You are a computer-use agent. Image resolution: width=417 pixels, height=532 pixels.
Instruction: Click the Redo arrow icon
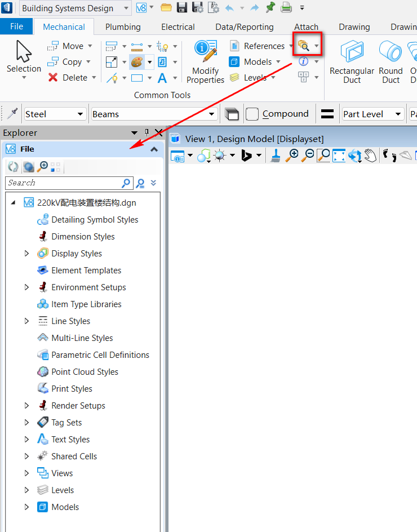(x=255, y=8)
